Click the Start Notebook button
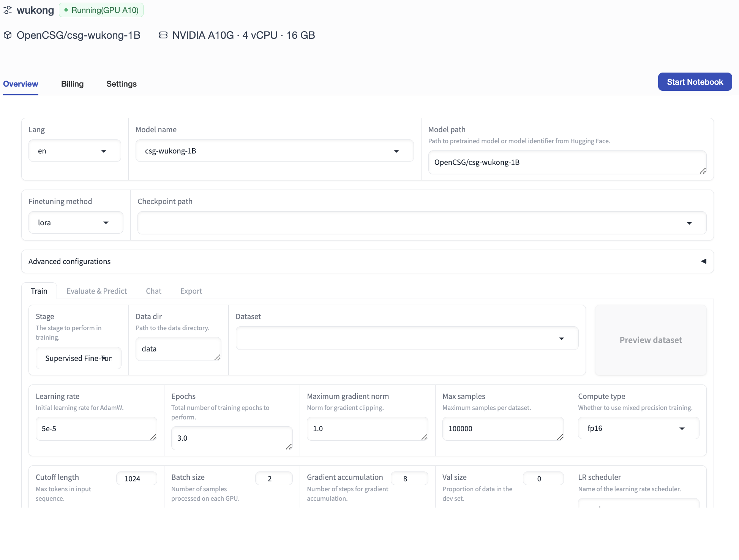This screenshot has height=560, width=739. pyautogui.click(x=695, y=82)
